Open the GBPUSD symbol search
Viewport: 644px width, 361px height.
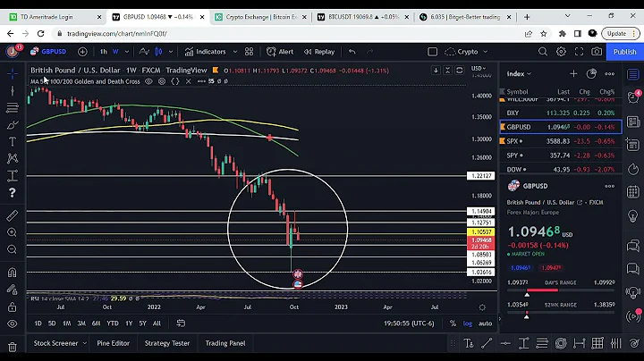tap(48, 52)
